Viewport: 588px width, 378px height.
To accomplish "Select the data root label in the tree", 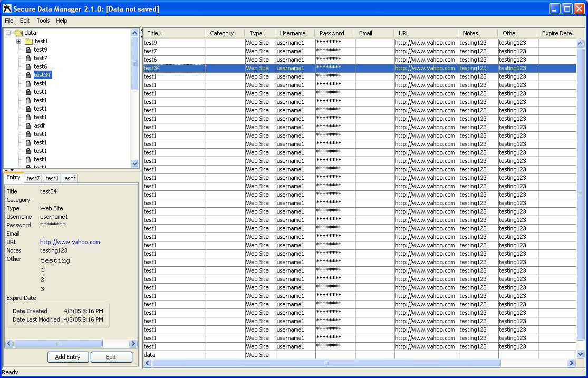I will click(31, 33).
